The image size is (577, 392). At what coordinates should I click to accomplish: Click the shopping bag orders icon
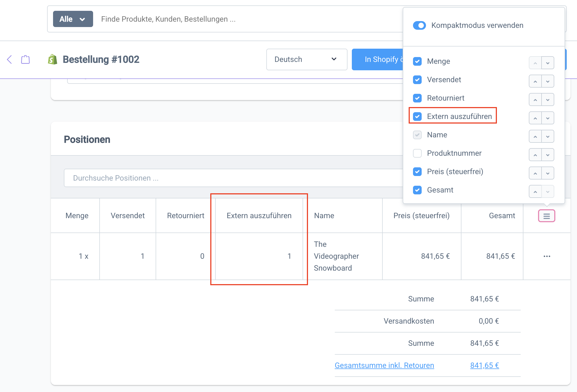point(25,59)
